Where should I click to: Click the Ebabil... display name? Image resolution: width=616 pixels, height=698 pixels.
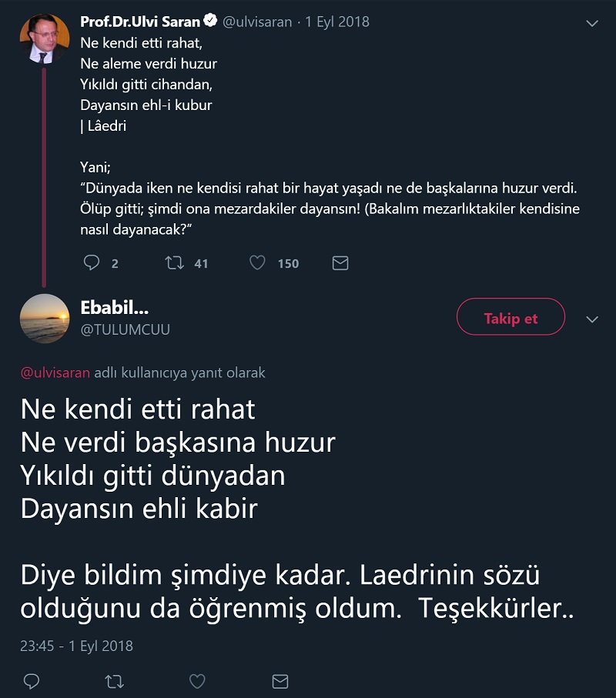click(115, 308)
